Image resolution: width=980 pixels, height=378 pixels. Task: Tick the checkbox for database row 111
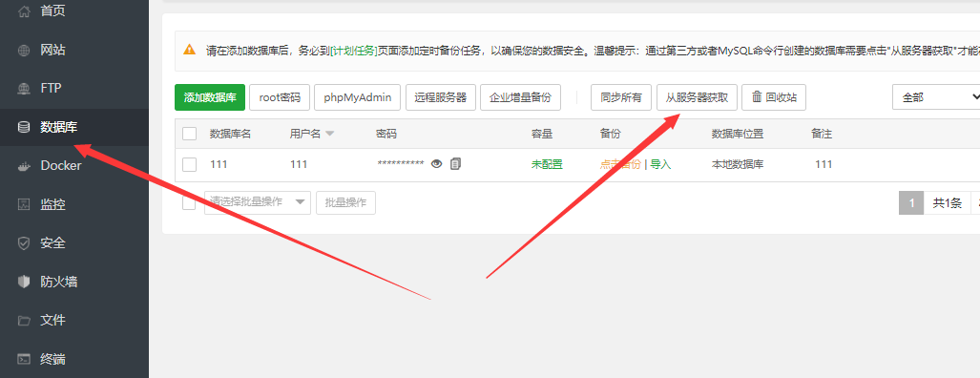[189, 164]
